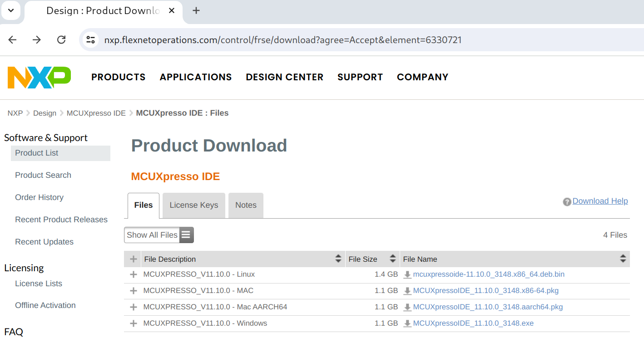Open Offline Activation in the sidebar
This screenshot has width=644, height=342.
(45, 305)
